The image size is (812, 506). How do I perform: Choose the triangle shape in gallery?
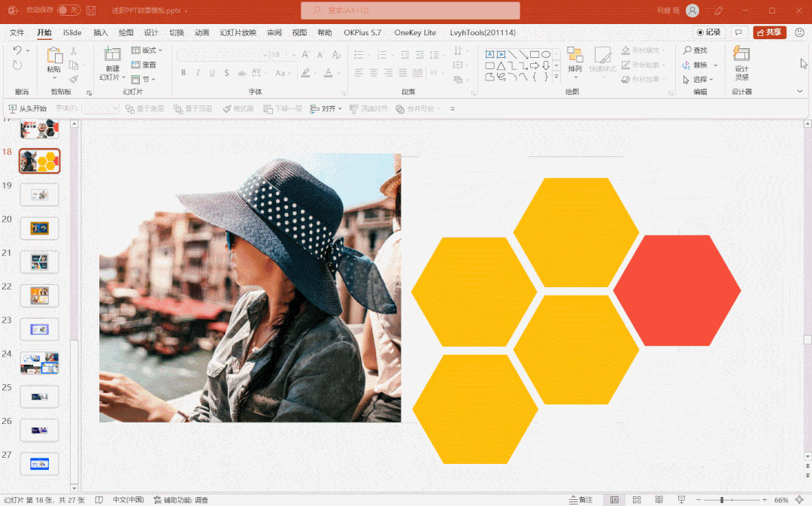point(501,65)
